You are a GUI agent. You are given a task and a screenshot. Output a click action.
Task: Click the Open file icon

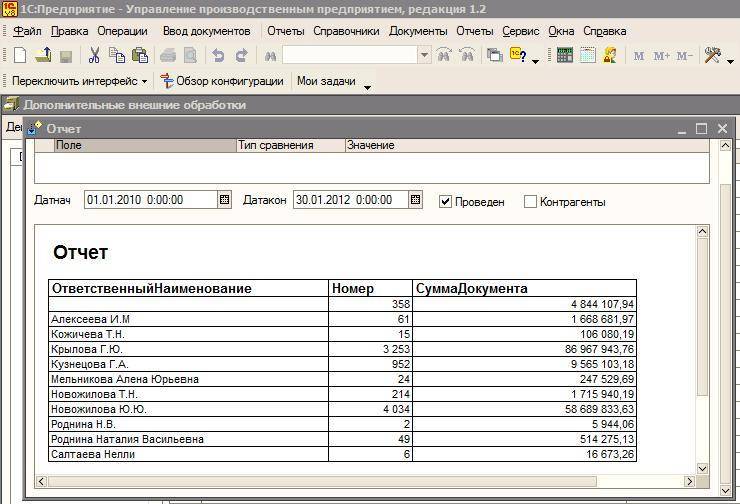point(43,56)
